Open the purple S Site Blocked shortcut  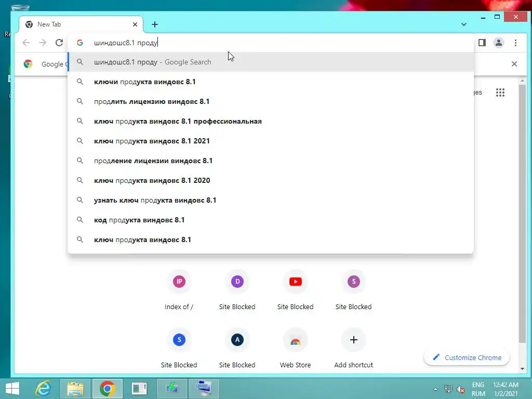(353, 290)
